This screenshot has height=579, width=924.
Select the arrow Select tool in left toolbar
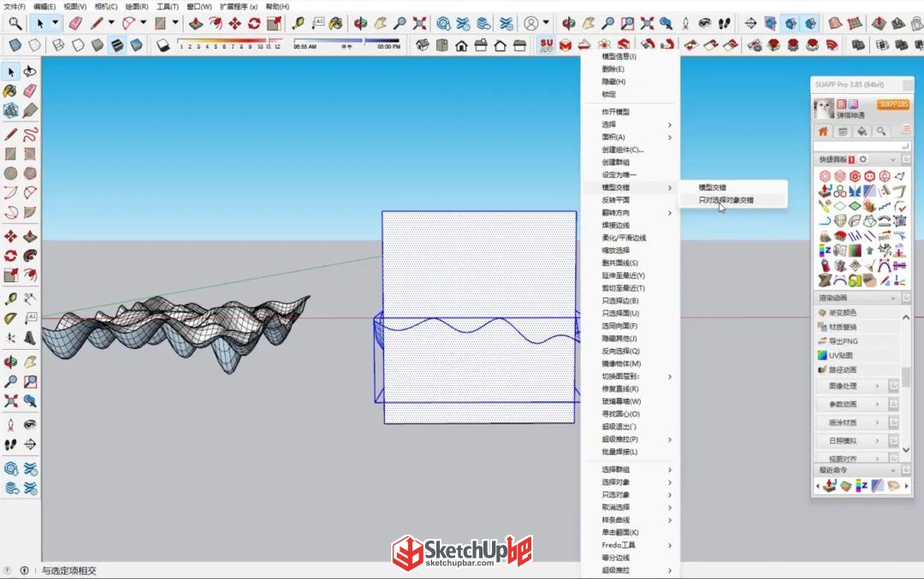[x=10, y=72]
